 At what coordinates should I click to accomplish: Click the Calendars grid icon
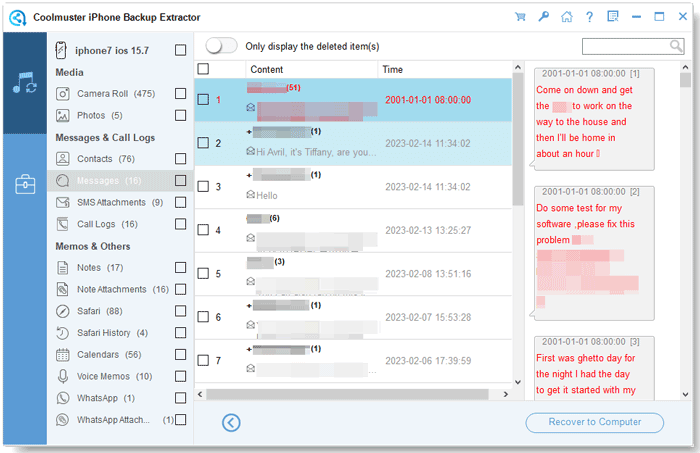[63, 355]
